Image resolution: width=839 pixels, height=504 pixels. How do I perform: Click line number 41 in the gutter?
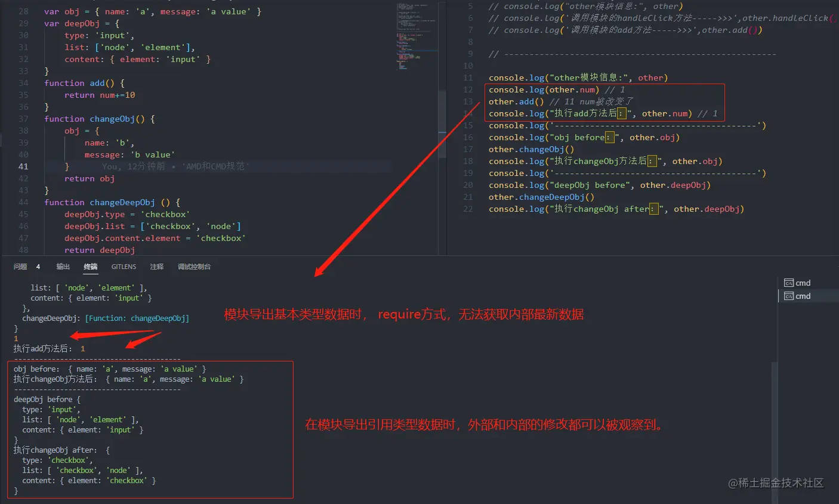tap(23, 166)
